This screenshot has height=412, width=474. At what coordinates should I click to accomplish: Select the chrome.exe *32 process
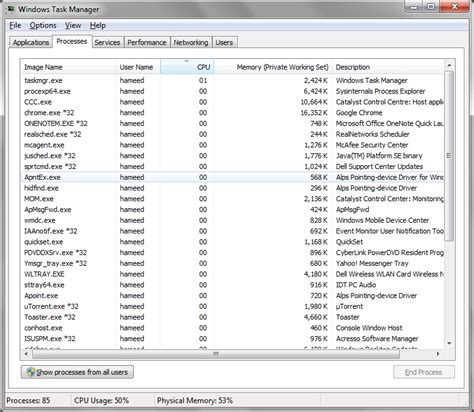[x=232, y=113]
